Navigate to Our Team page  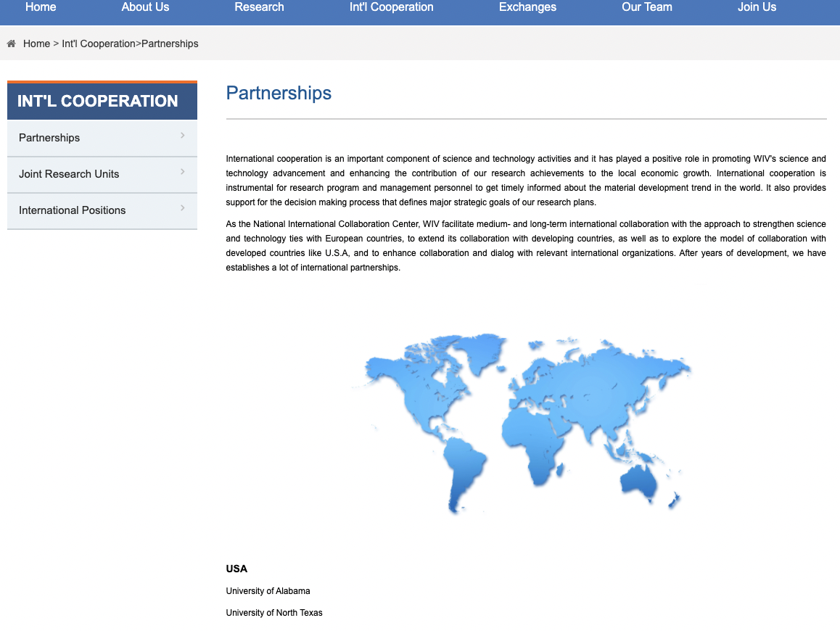pos(646,7)
